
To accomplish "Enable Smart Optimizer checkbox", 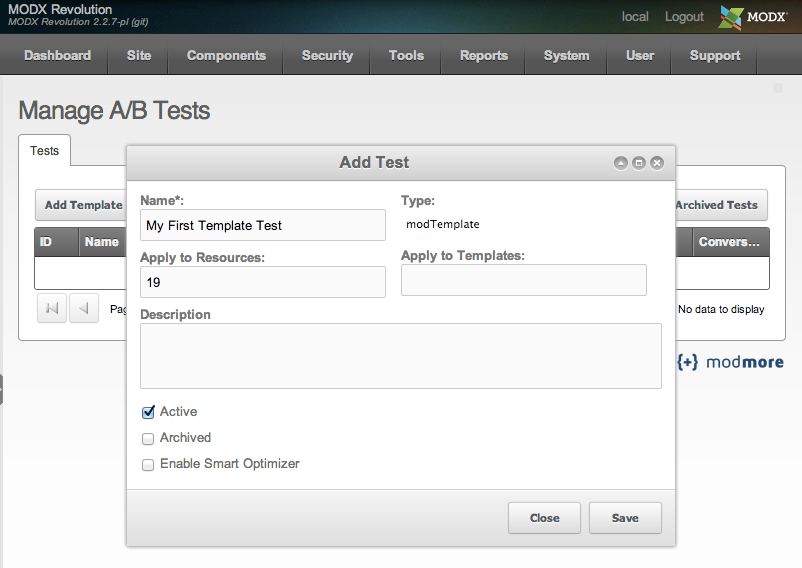I will [x=148, y=465].
